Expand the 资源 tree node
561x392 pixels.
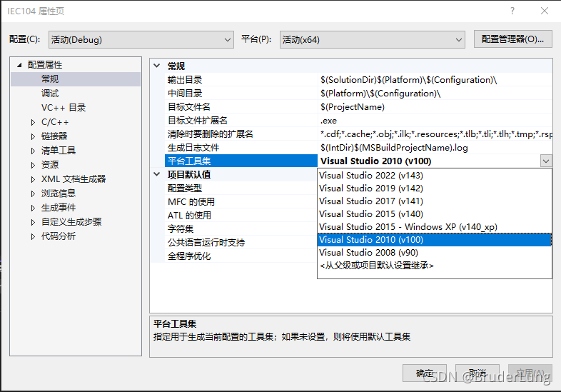[x=33, y=165]
